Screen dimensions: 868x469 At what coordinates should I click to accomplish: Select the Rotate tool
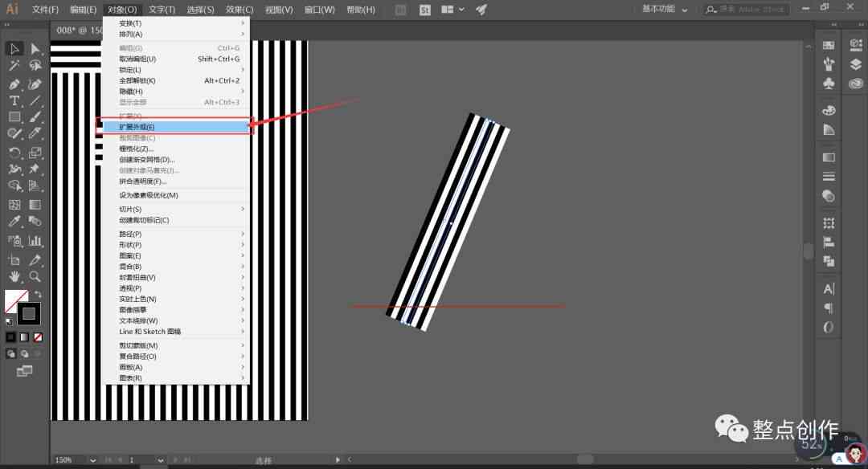coord(14,152)
